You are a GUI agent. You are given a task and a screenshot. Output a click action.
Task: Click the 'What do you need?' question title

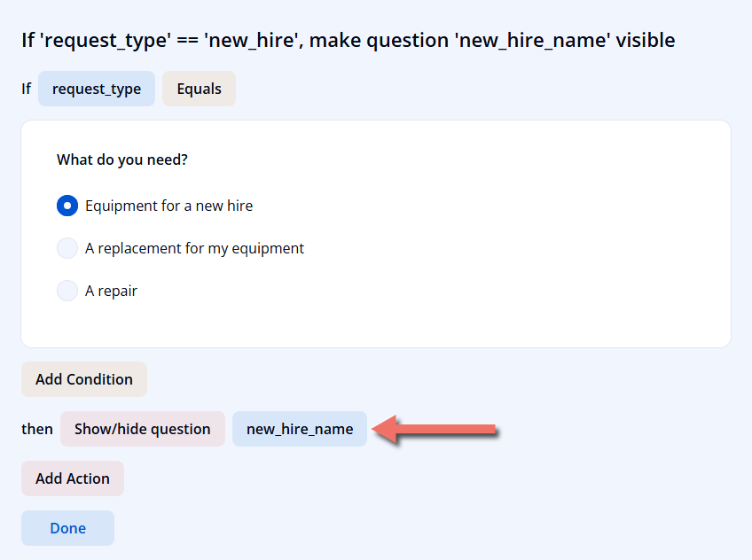click(x=122, y=159)
